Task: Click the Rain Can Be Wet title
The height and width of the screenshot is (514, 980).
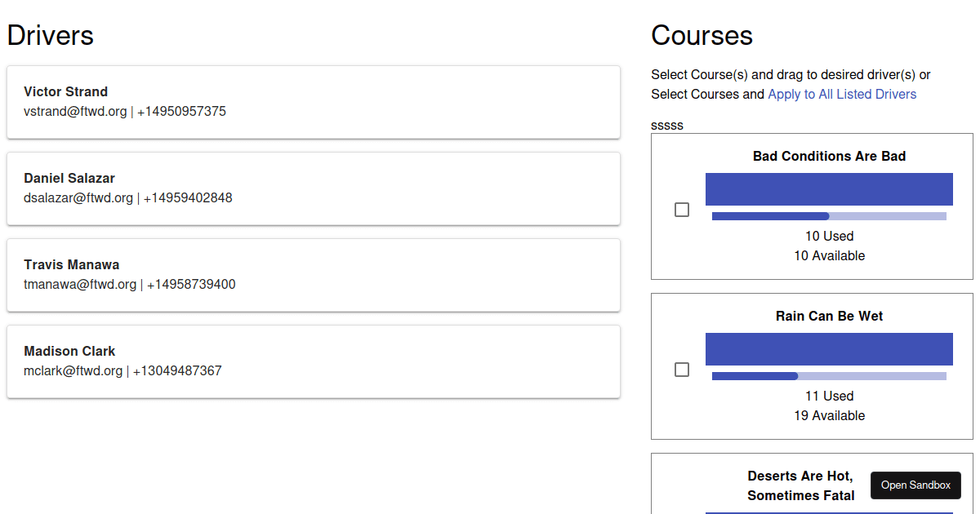Action: coord(829,316)
